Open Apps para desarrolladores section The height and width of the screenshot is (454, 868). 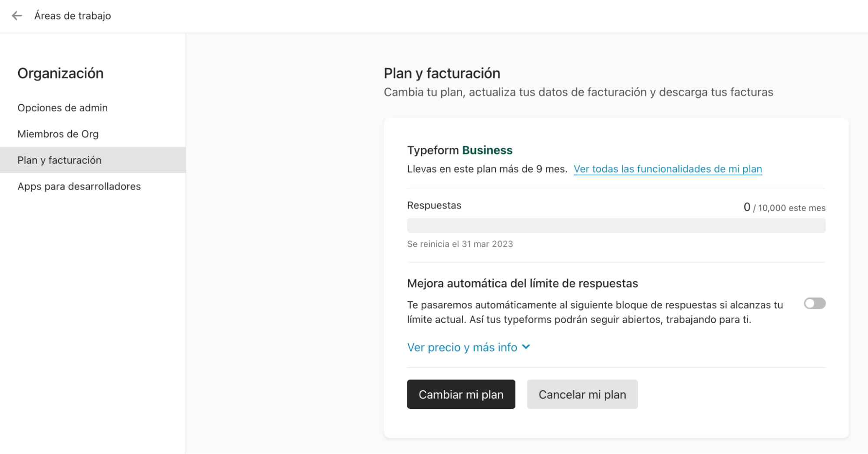[79, 186]
